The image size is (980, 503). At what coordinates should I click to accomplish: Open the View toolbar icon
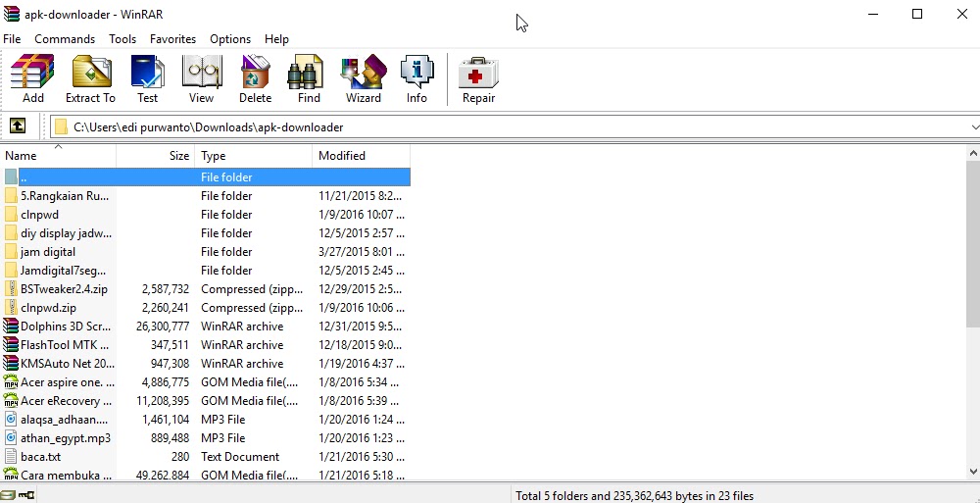201,78
